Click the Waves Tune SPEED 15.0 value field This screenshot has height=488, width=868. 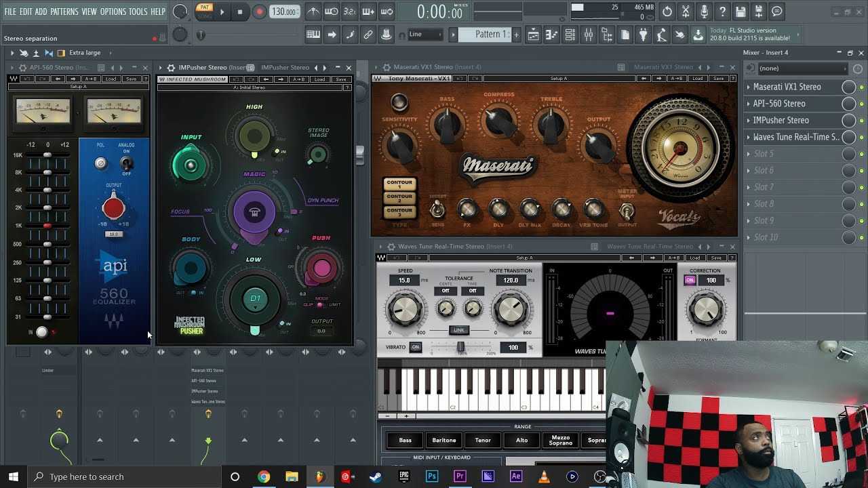click(405, 280)
